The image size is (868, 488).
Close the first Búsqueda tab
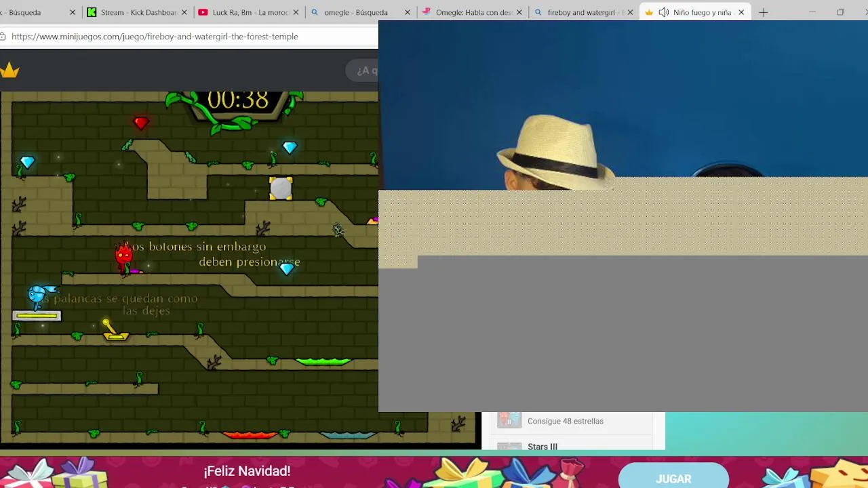[x=73, y=12]
